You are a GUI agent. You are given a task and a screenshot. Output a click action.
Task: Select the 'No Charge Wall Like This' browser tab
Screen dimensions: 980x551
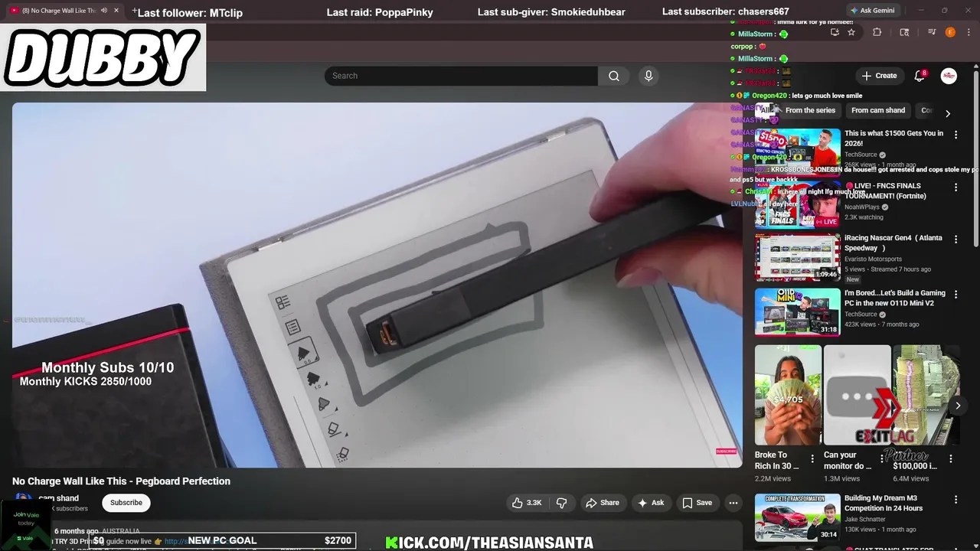click(64, 11)
